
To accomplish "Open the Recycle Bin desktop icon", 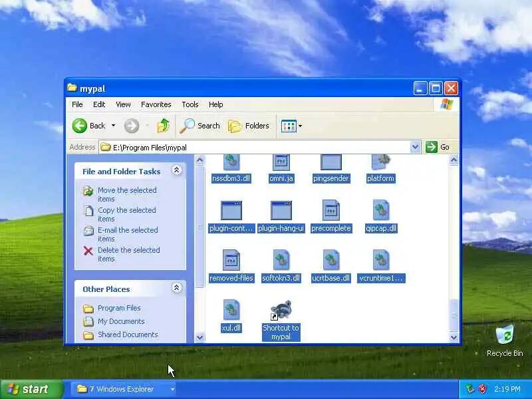I will [x=505, y=335].
